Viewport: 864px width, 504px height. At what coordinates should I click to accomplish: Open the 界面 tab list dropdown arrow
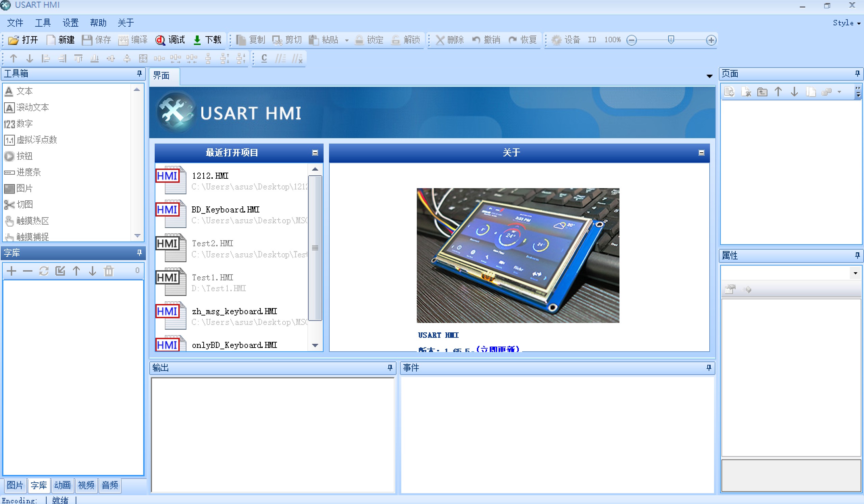pos(709,76)
